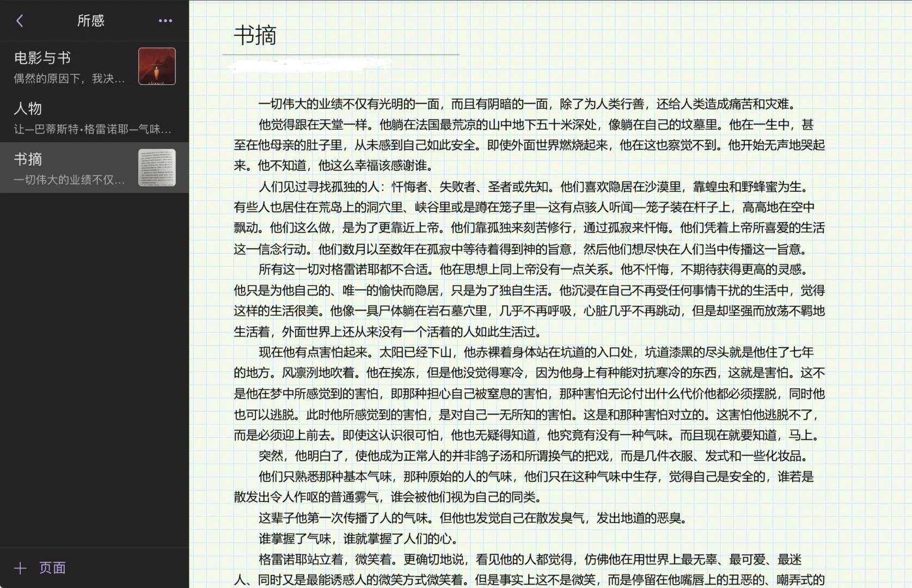Click the plus icon to add a page

[20, 568]
